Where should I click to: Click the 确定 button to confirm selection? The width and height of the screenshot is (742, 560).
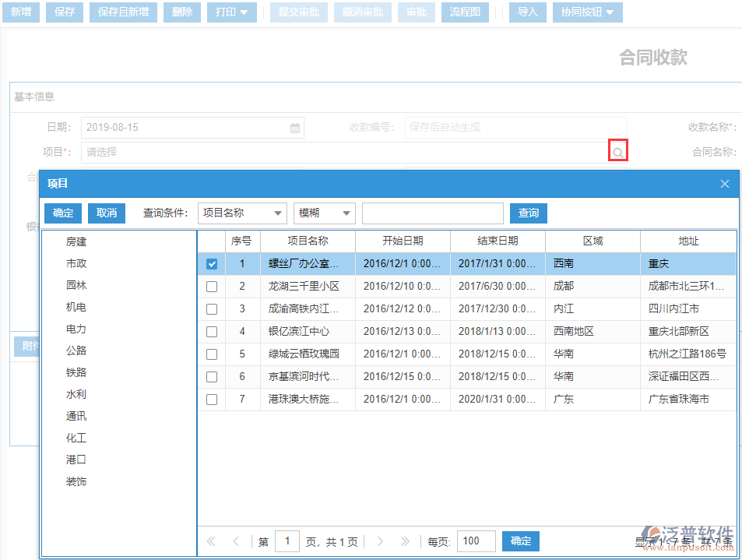point(62,213)
